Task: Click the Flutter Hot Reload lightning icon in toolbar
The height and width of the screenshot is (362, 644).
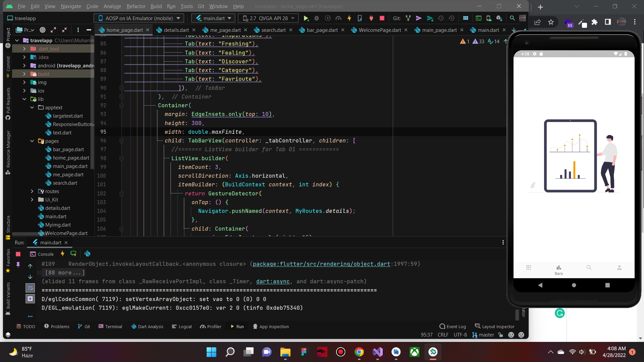Action: [x=349, y=18]
